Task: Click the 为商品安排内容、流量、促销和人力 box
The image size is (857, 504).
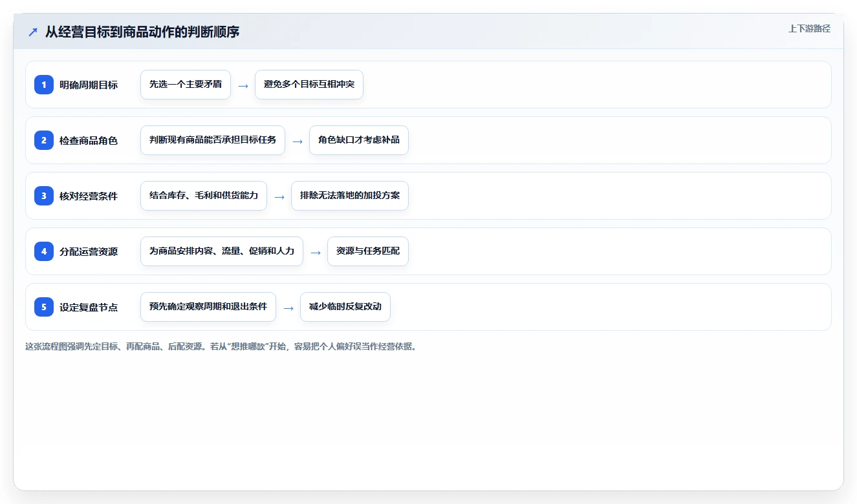Action: tap(222, 251)
